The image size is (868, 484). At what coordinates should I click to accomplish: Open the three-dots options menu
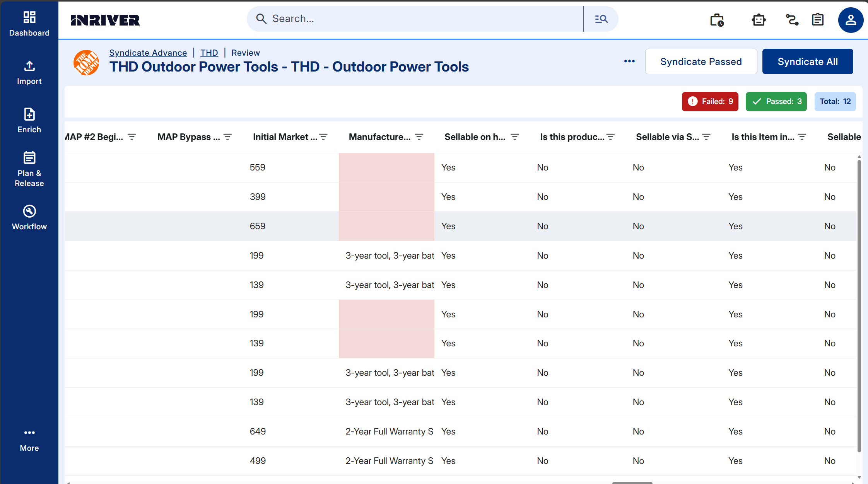[629, 61]
